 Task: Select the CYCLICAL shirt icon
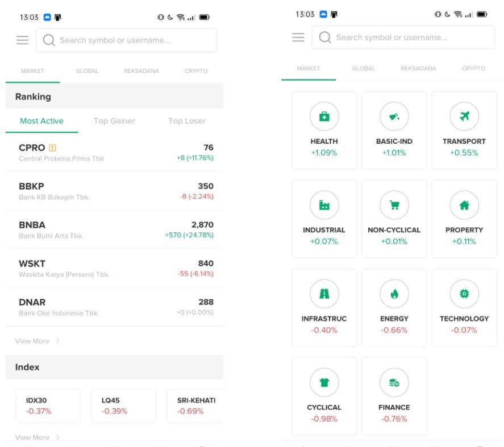tap(324, 382)
